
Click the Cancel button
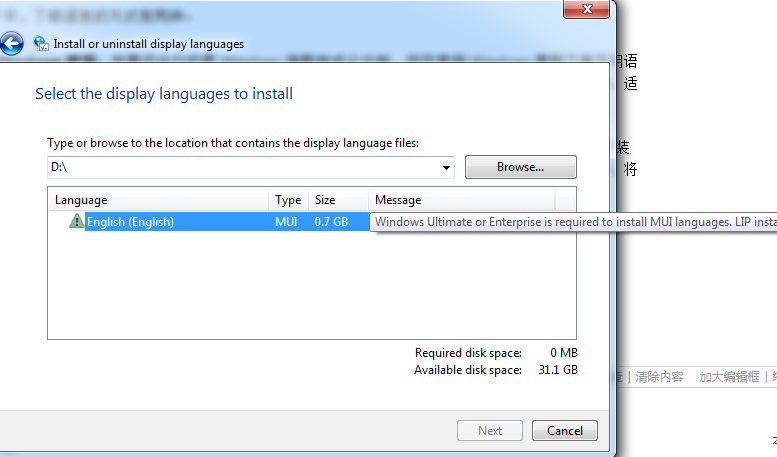coord(564,431)
